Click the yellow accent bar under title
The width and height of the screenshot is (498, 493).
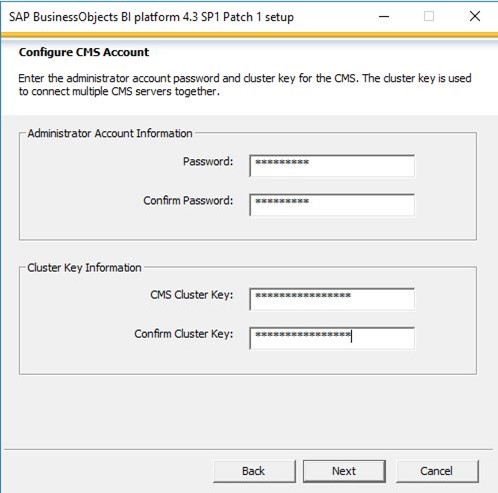tap(249, 35)
